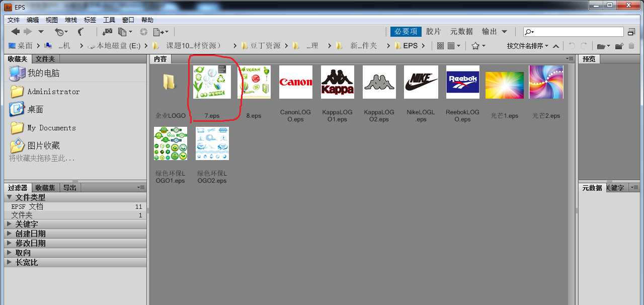Switch to the 元数据 workspace
644x305 pixels.
click(461, 31)
